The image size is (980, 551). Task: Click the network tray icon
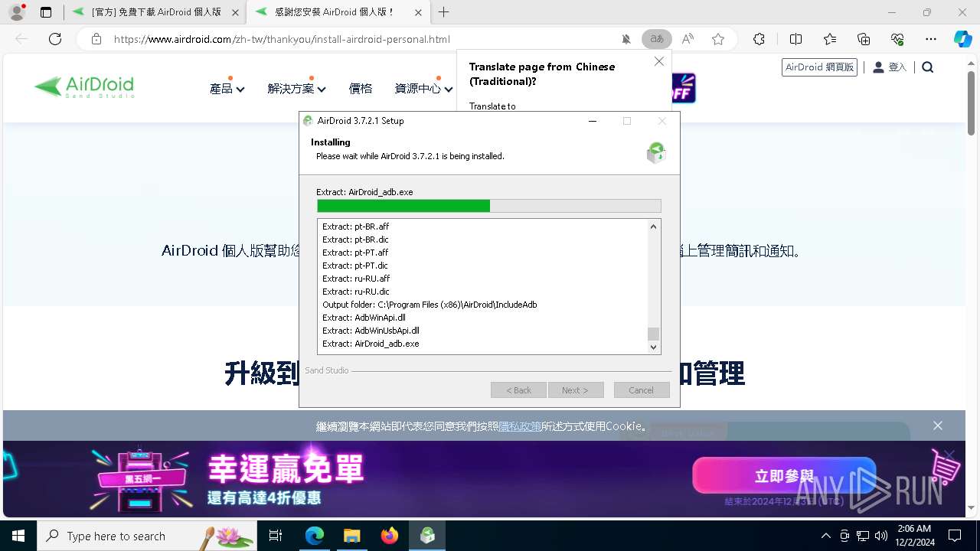coord(863,536)
